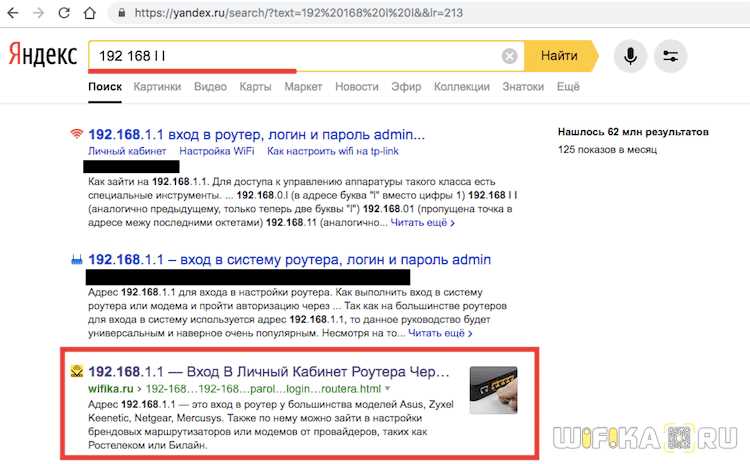Viewport: 750px width, 464px height.
Task: Switch to the Видео tab
Action: point(210,87)
